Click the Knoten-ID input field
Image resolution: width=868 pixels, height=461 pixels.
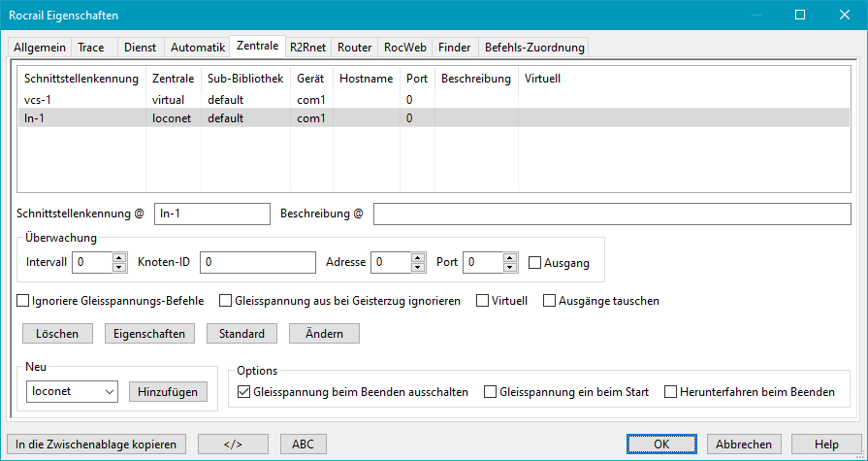tap(259, 262)
